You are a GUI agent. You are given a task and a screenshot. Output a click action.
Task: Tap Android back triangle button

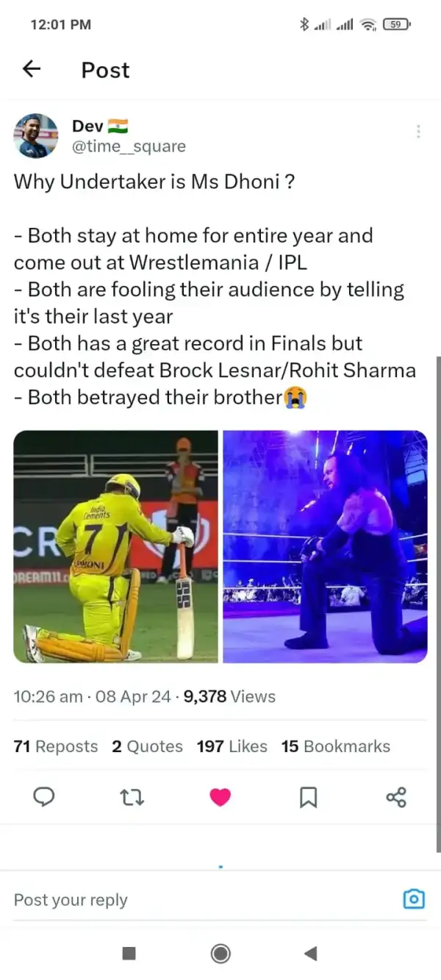tap(310, 954)
